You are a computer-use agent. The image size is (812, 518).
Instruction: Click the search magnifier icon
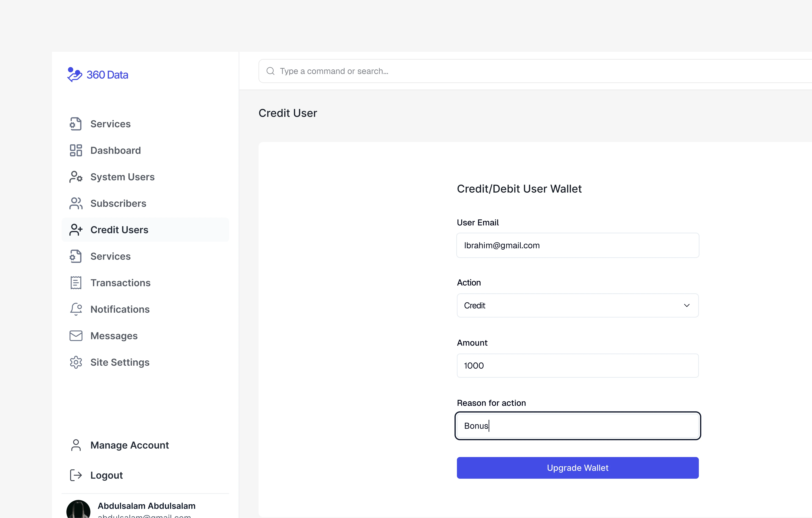tap(270, 71)
